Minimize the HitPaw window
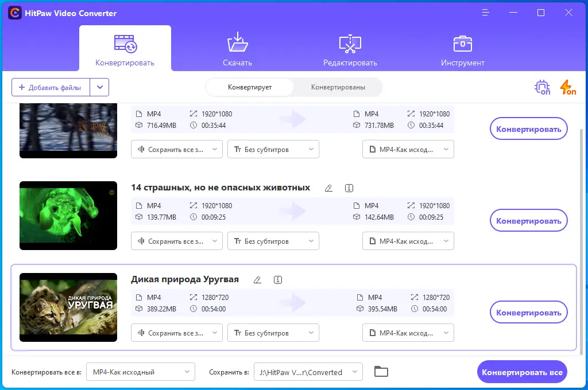Screen dimensions: 588x390 pyautogui.click(x=513, y=13)
